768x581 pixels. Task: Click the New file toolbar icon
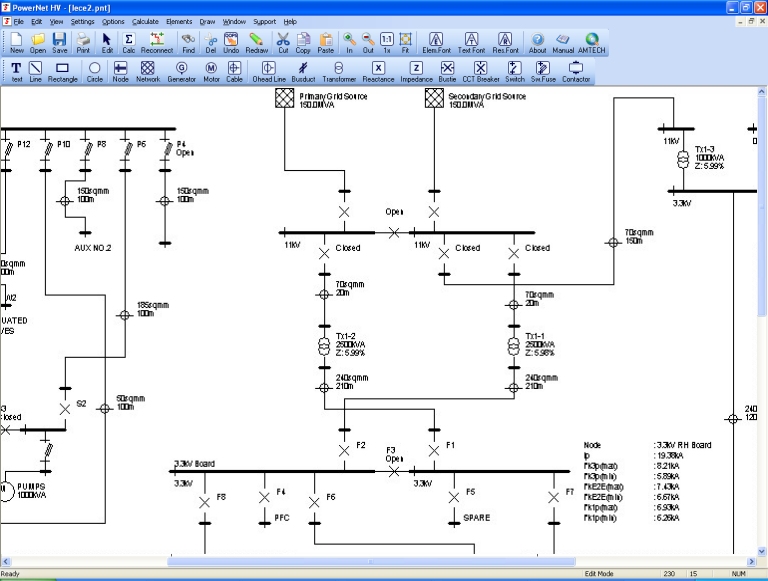click(x=16, y=43)
